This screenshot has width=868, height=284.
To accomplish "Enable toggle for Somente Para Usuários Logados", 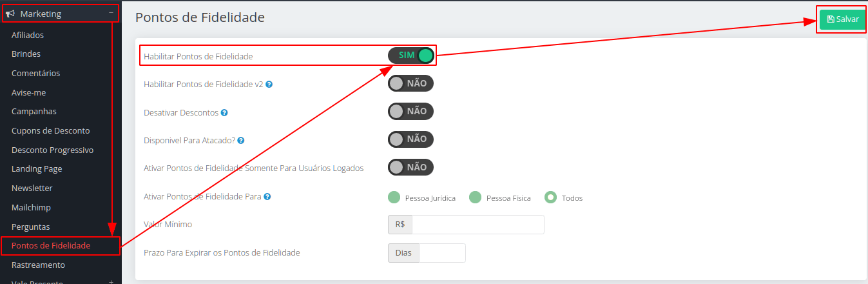I will pos(411,167).
